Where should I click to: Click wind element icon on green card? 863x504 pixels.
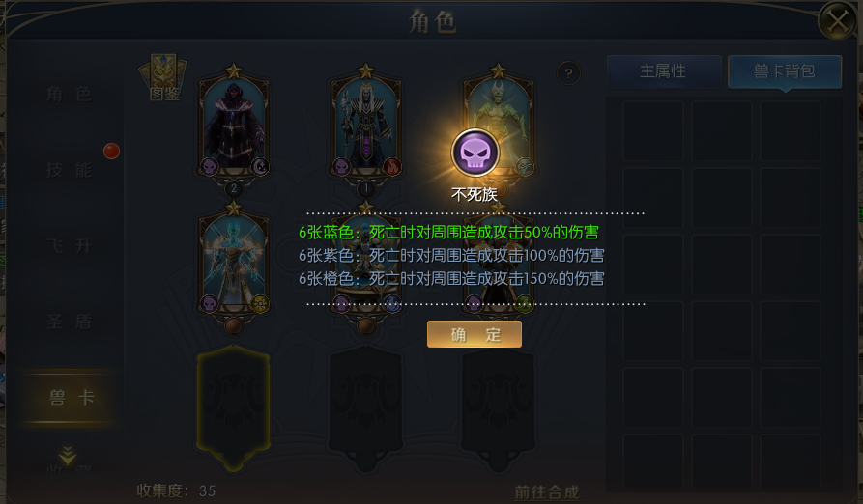click(524, 166)
